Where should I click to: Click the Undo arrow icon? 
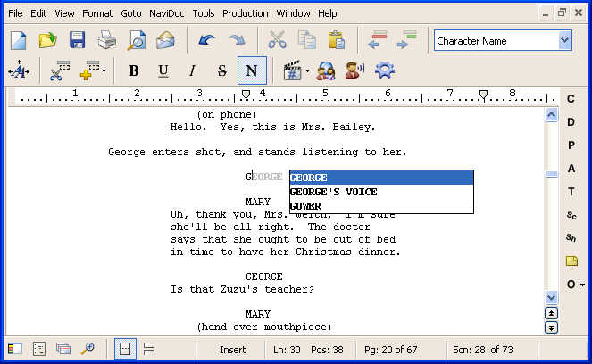[207, 40]
